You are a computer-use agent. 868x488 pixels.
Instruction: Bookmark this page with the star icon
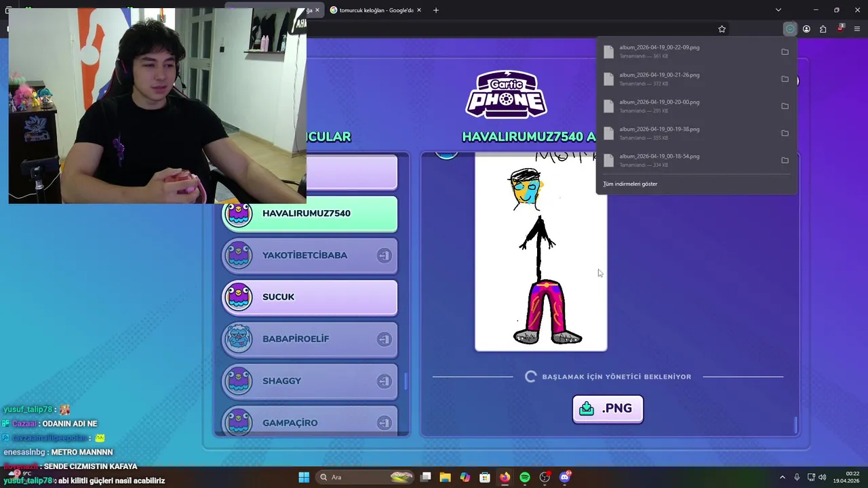(722, 29)
